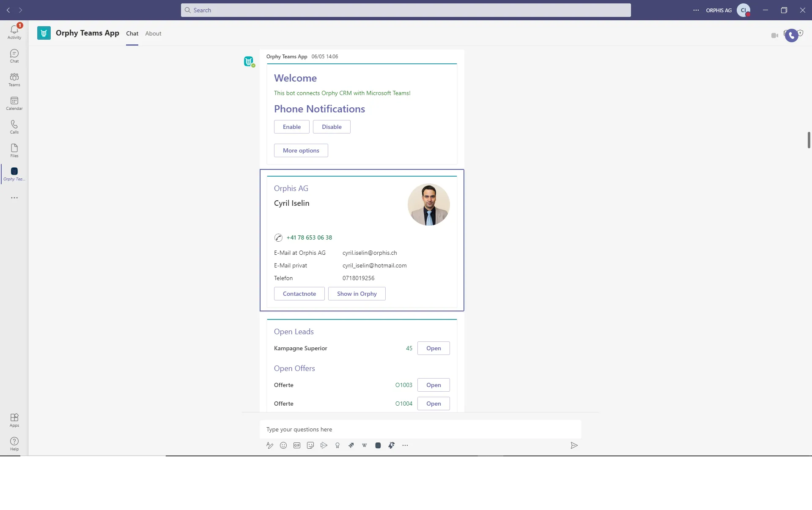
Task: Send the message with the arrow icon
Action: coord(574,445)
